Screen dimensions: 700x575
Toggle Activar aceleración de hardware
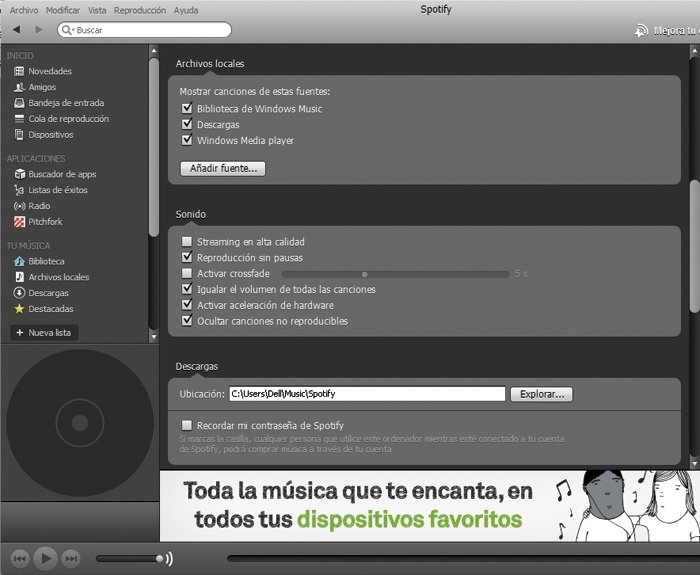187,305
